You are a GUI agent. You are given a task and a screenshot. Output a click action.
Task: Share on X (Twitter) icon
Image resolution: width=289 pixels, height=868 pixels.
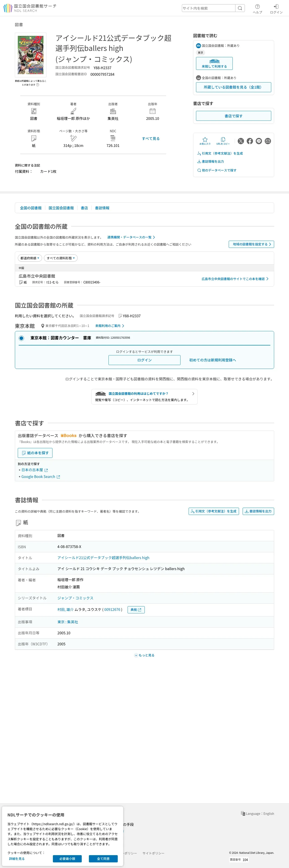241,141
